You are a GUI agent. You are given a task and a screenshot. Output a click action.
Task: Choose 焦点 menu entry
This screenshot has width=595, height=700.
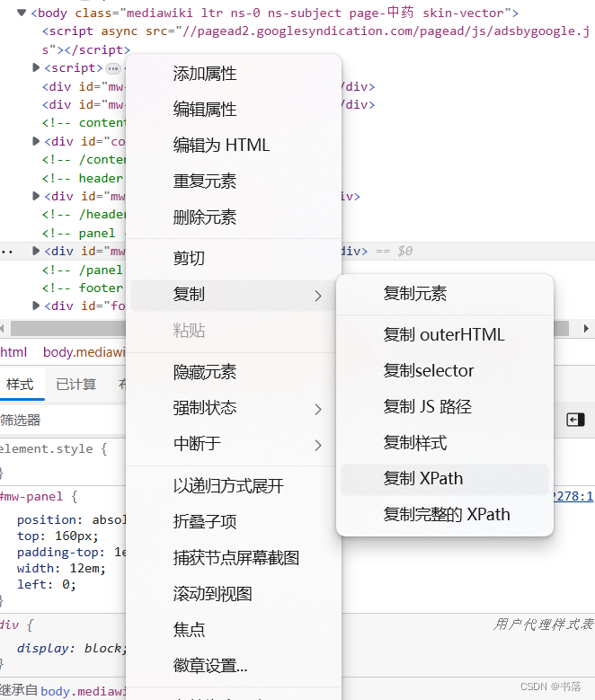(234, 630)
